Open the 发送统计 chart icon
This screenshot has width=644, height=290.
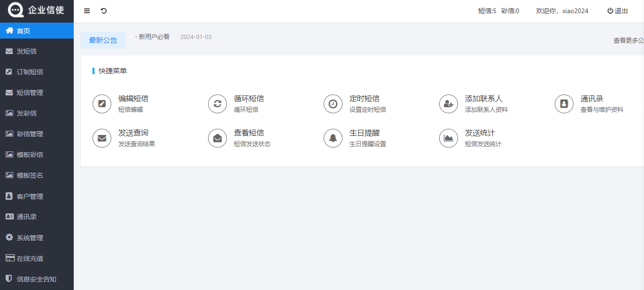(x=449, y=138)
